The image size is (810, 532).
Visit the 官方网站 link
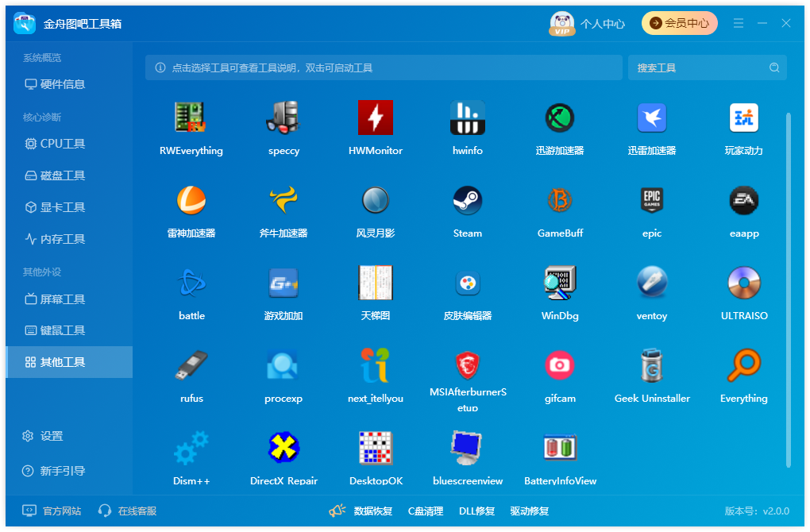(52, 511)
